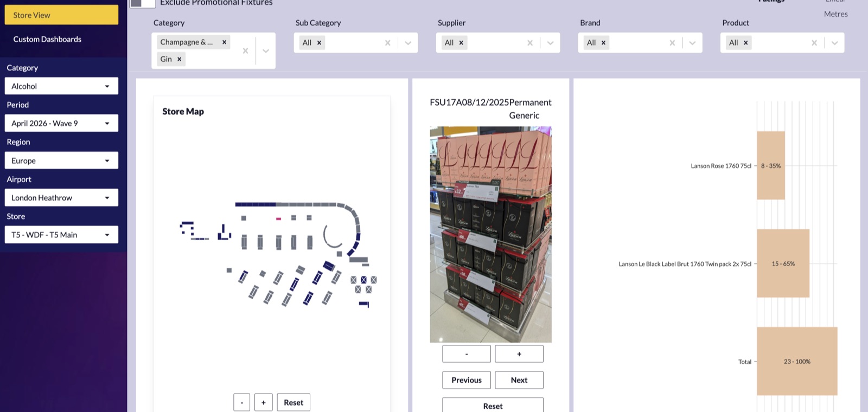Image resolution: width=868 pixels, height=412 pixels.
Task: Zoom in the fixture photo
Action: coord(519,354)
